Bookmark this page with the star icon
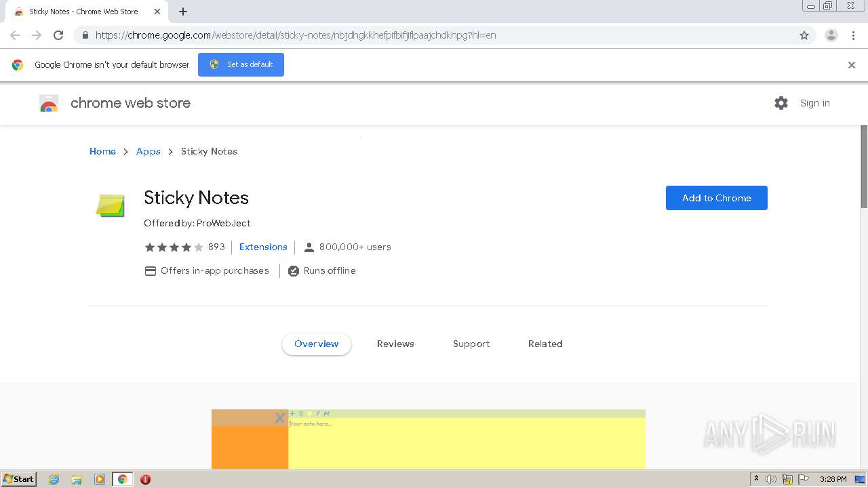 pyautogui.click(x=804, y=35)
